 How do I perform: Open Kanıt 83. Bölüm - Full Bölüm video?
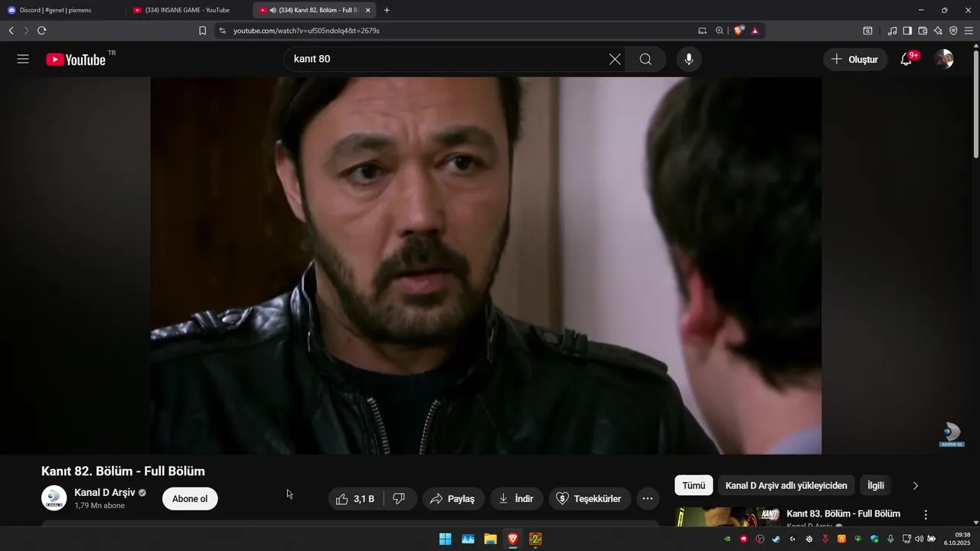tap(843, 514)
